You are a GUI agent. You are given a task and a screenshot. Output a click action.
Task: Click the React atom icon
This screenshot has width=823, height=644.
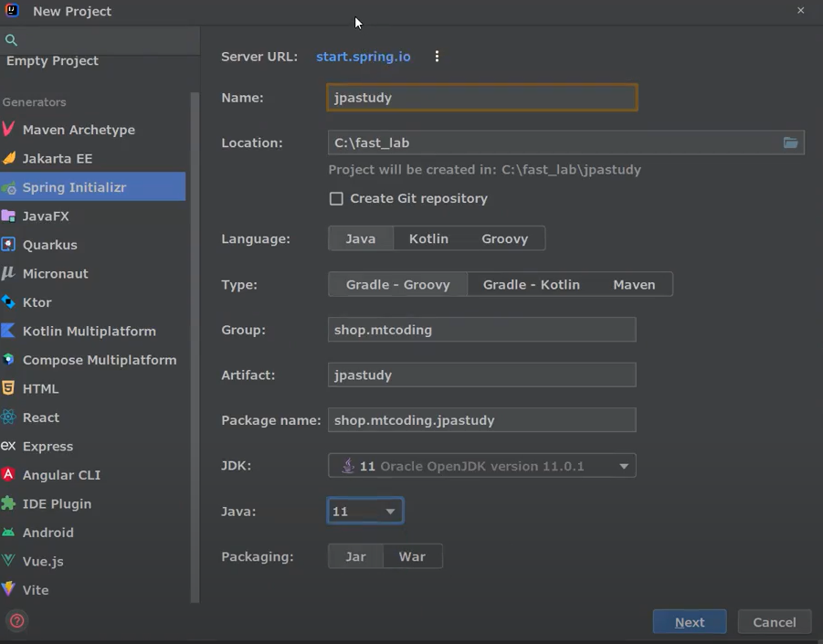[8, 417]
